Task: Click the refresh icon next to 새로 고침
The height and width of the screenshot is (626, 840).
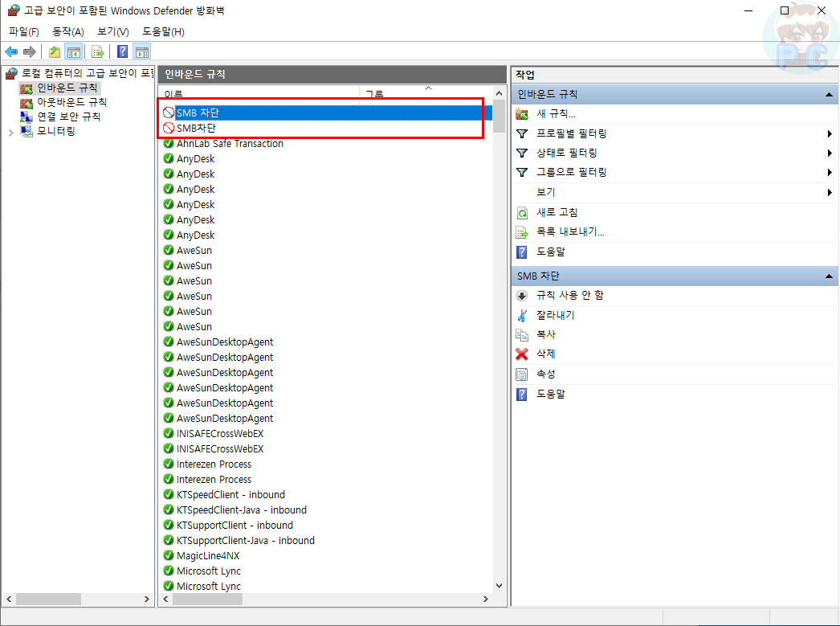Action: (x=522, y=213)
